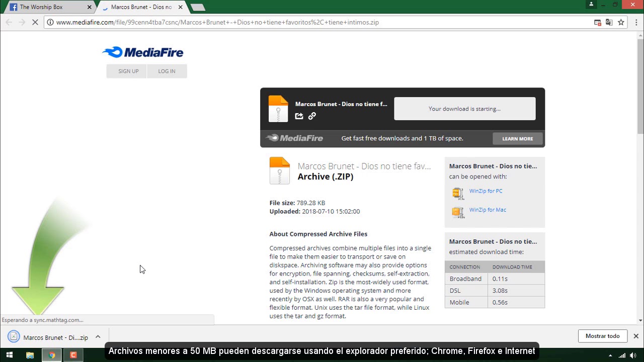644x362 pixels.
Task: Click the translate page icon in address bar
Action: pos(609,22)
